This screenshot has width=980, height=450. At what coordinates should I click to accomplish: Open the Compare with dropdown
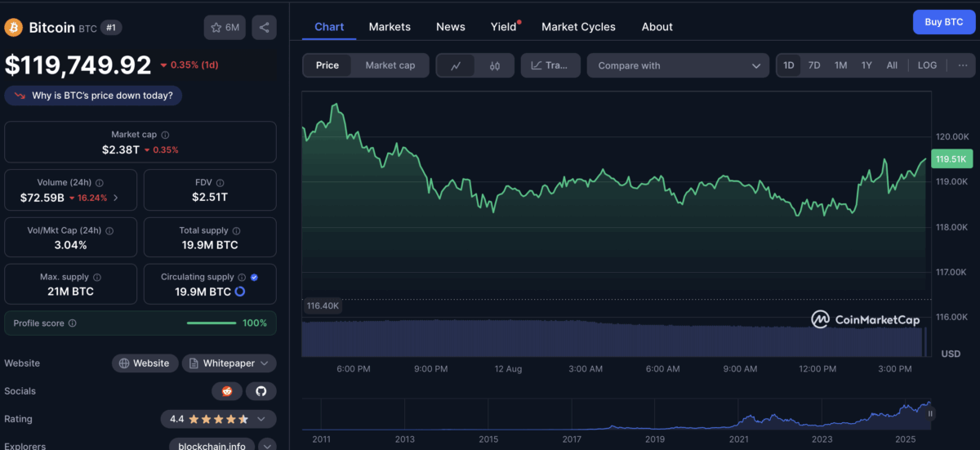pyautogui.click(x=678, y=65)
